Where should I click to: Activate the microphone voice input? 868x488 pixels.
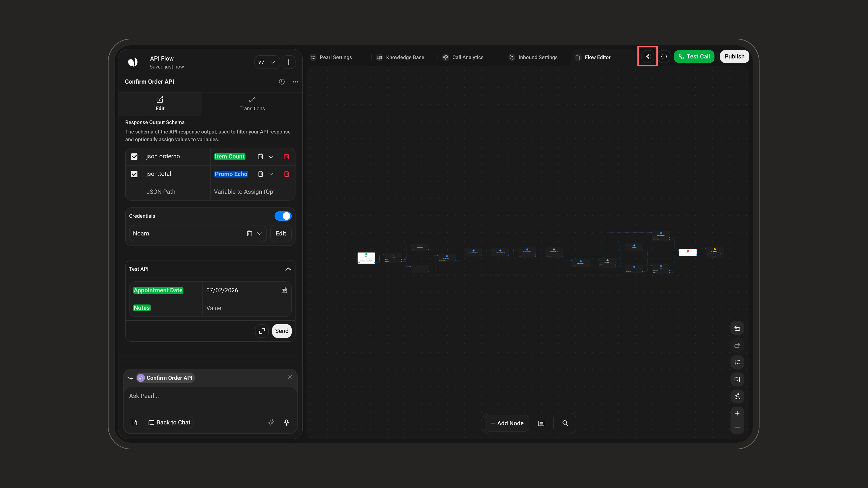tap(286, 423)
